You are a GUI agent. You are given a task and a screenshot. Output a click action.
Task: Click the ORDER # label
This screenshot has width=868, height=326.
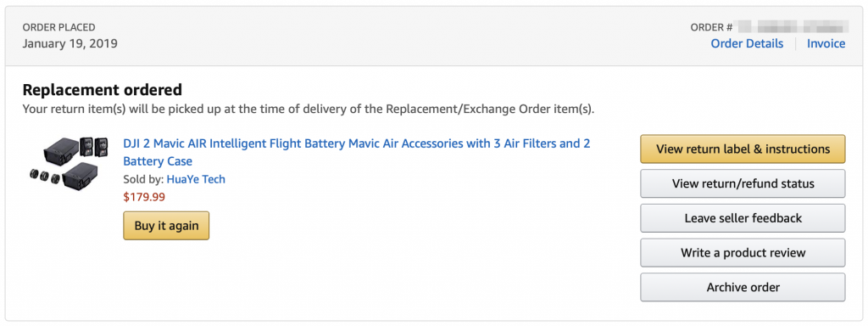click(712, 27)
